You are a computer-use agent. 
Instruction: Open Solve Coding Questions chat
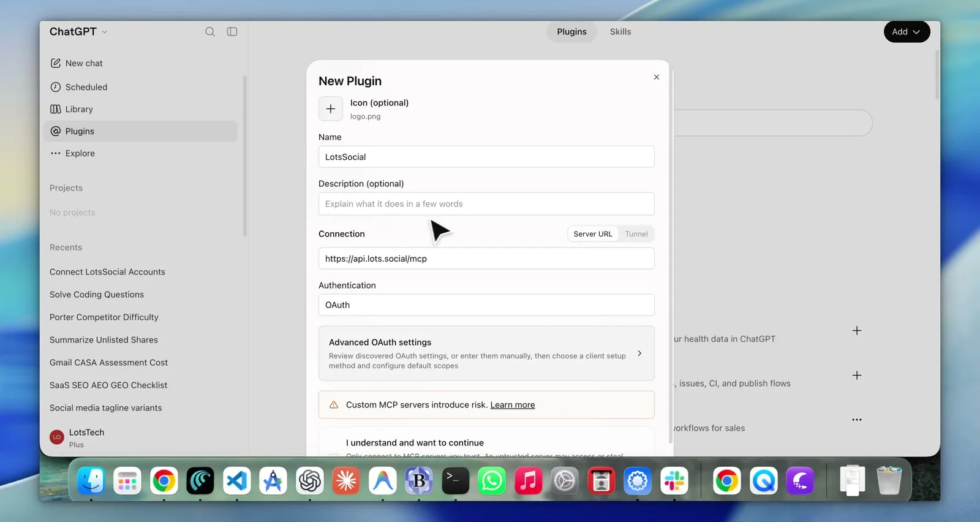pos(97,295)
